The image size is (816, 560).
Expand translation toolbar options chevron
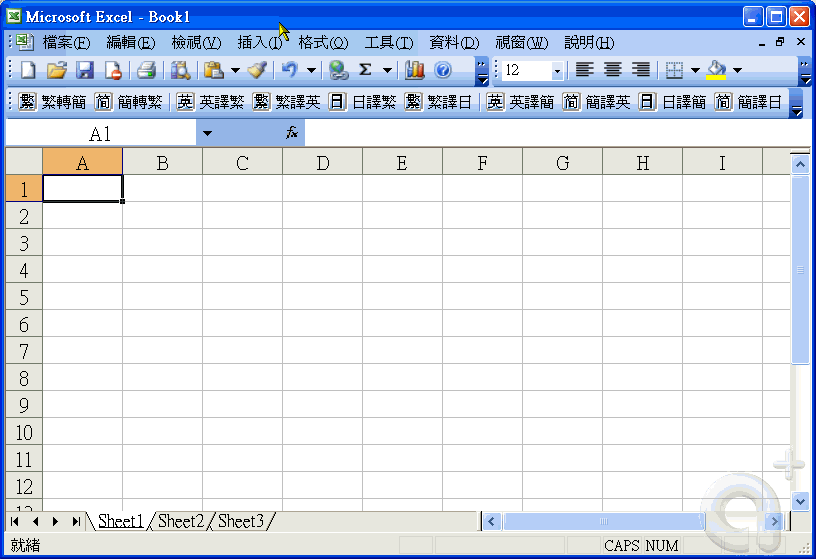pyautogui.click(x=796, y=103)
